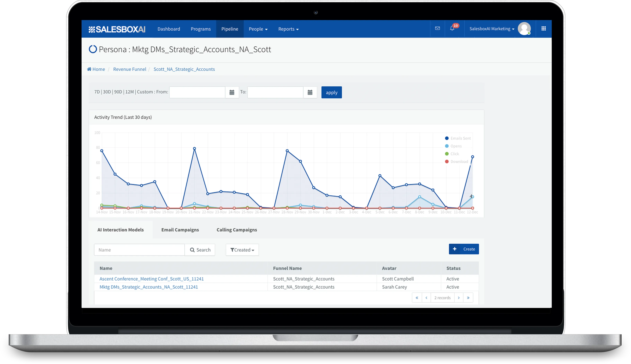This screenshot has width=631, height=364.
Task: Expand the Reports dropdown menu
Action: [288, 29]
